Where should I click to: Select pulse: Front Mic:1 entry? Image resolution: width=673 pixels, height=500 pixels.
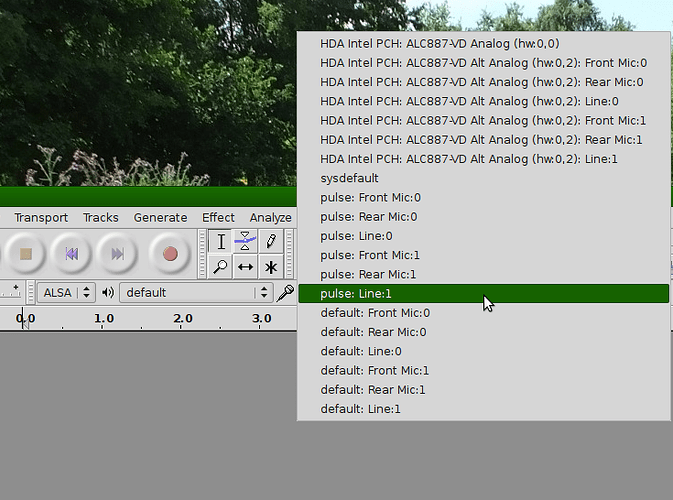pos(483,255)
